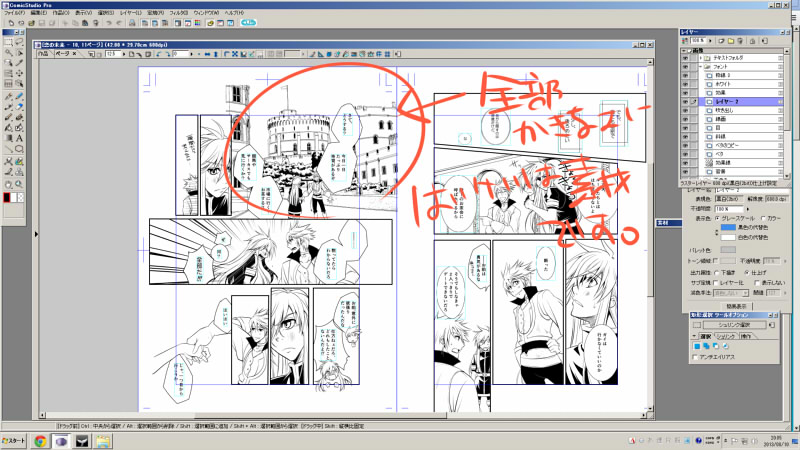Check the レイヤー化 sub-ruler checkbox
This screenshot has height=450, width=800.
(x=716, y=283)
